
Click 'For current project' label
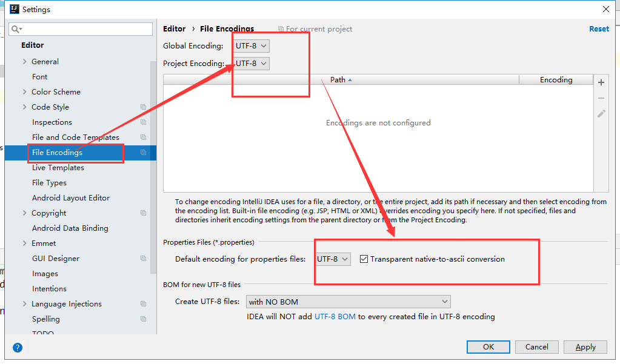point(319,29)
